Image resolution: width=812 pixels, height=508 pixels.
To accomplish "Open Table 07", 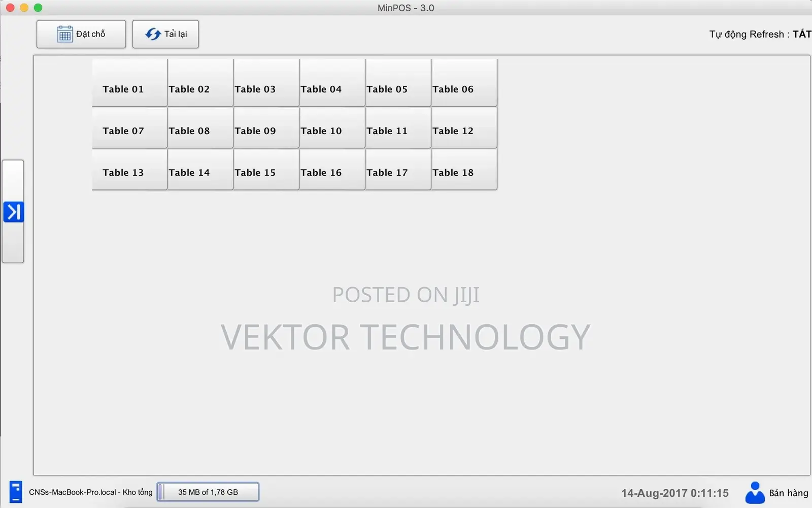I will pos(130,128).
